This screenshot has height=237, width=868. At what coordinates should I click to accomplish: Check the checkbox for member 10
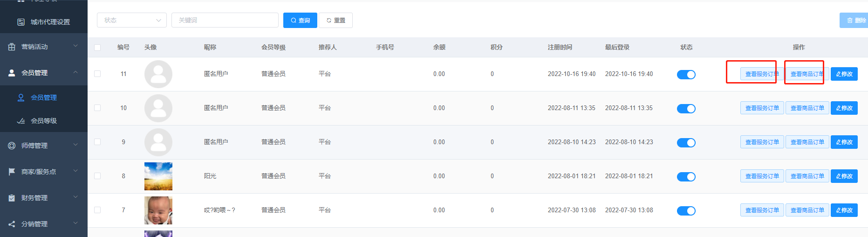tap(97, 108)
